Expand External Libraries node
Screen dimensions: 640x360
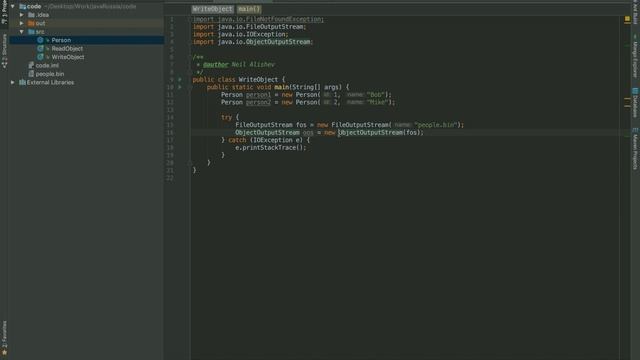[13, 82]
